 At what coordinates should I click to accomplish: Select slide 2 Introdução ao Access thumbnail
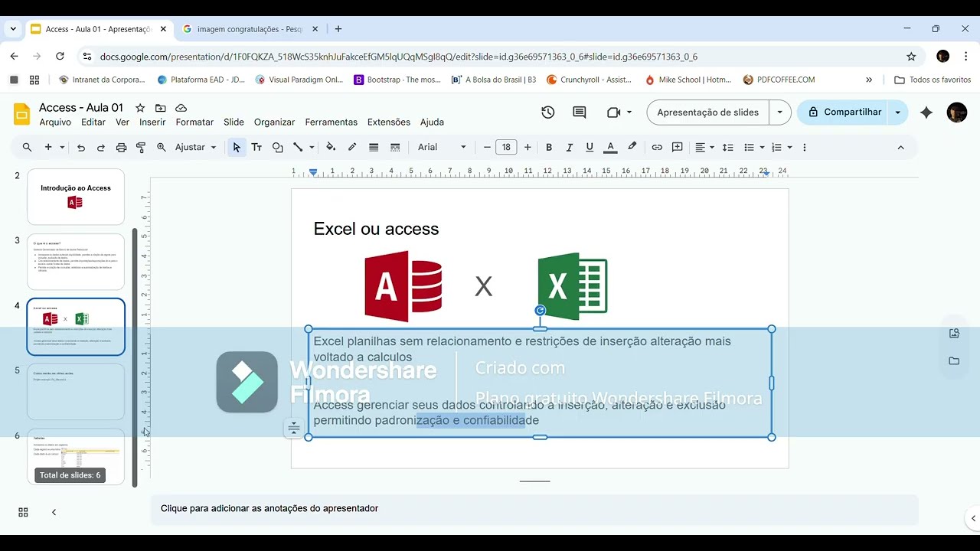click(76, 197)
